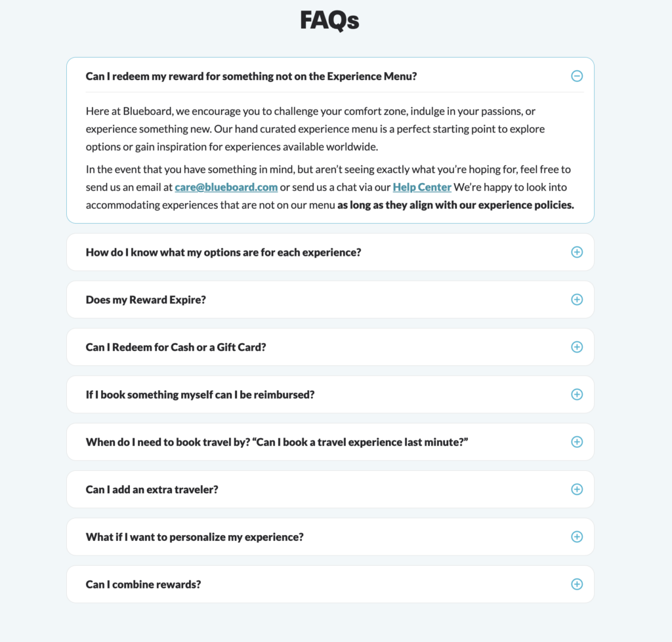Image resolution: width=672 pixels, height=642 pixels.
Task: Click plus icon beside personalize my experience
Action: point(577,536)
